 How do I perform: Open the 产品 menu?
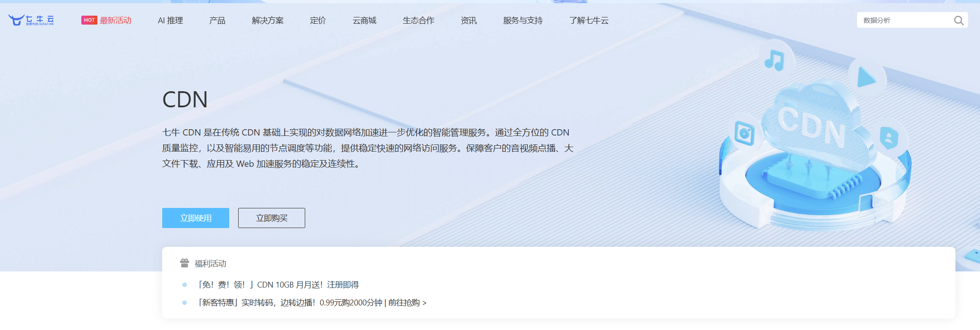click(x=217, y=21)
